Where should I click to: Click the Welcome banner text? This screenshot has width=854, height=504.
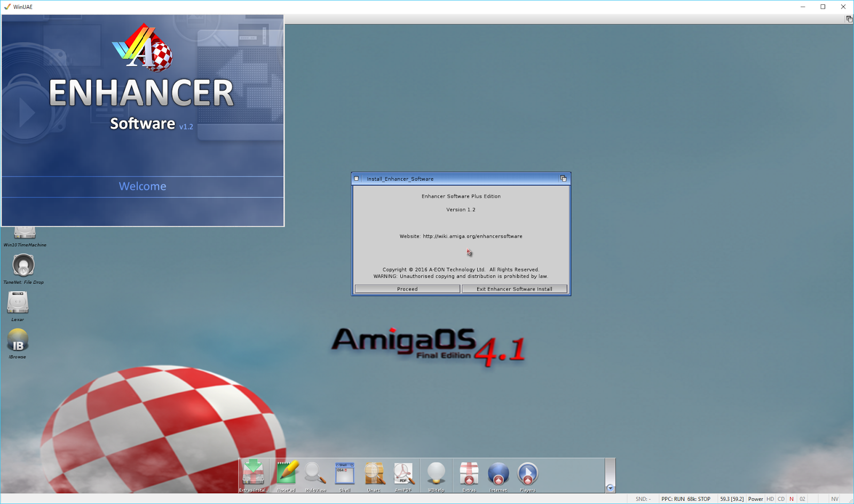click(143, 186)
